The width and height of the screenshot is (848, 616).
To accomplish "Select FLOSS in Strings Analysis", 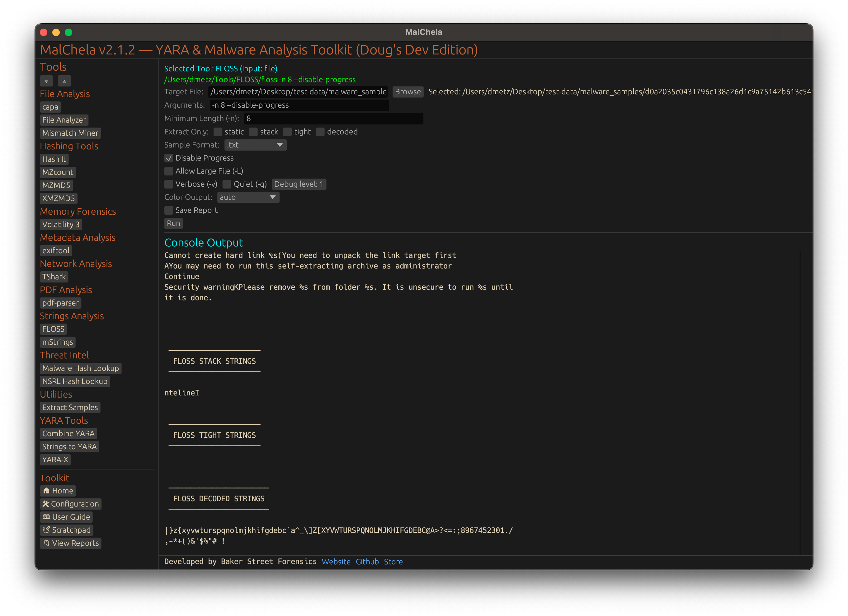I will click(x=54, y=329).
